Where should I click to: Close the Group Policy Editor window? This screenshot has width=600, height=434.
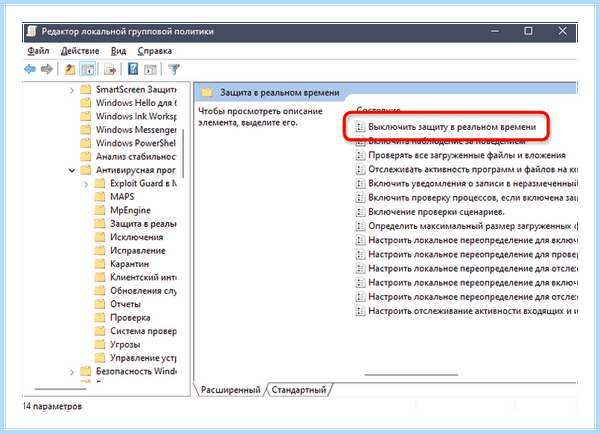click(x=562, y=31)
